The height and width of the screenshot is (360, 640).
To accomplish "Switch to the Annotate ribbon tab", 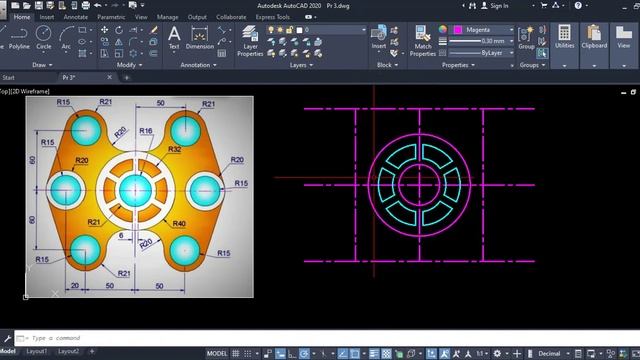I will click(76, 17).
